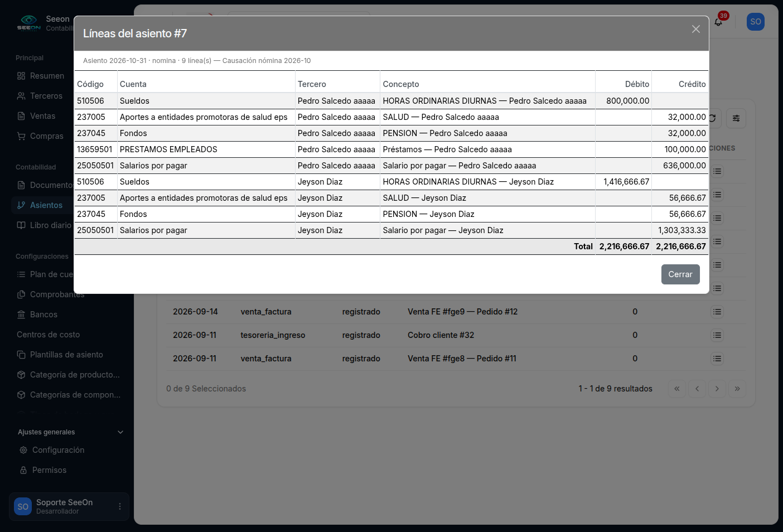Viewport: 783px width, 532px height.
Task: Open Centros de costo link
Action: pyautogui.click(x=49, y=335)
